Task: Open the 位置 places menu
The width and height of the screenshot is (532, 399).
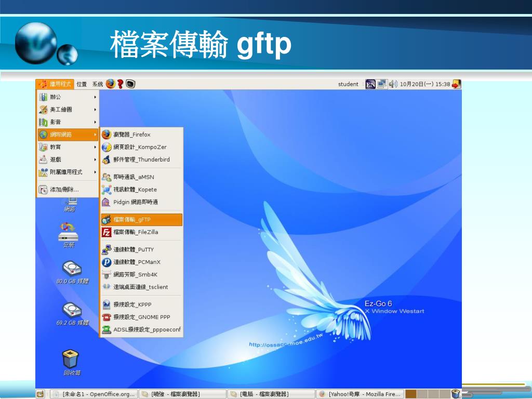Action: 82,84
